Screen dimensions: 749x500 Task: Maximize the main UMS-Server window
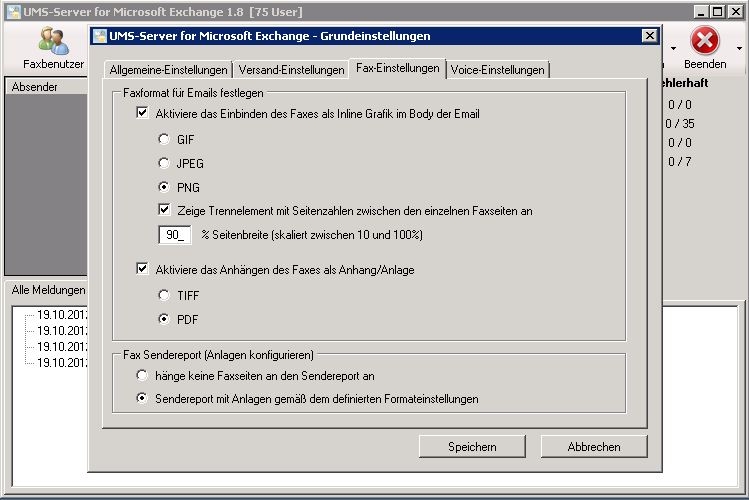717,12
